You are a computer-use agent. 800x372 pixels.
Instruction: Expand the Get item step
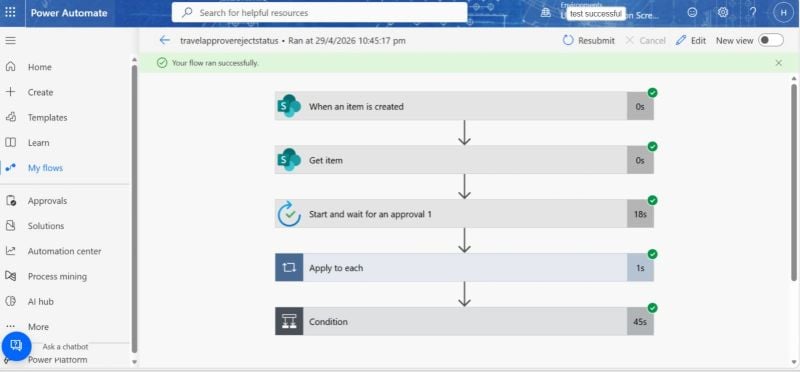[464, 160]
